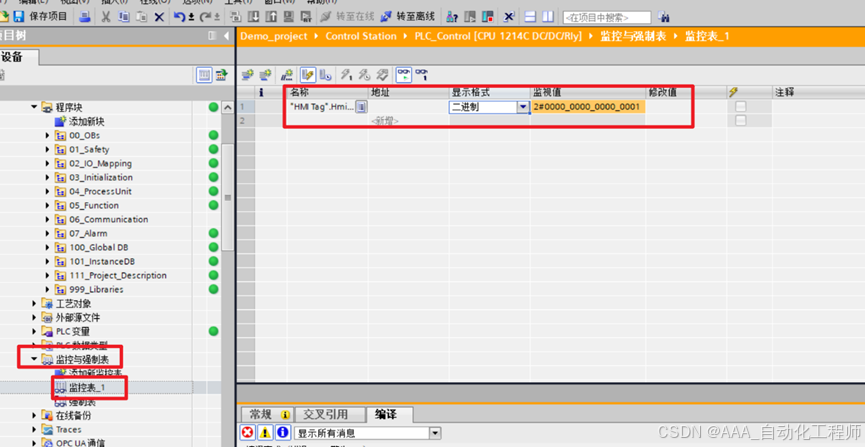Screen dimensions: 865x447
Task: Click Control Station in breadcrumb
Action: [361, 36]
